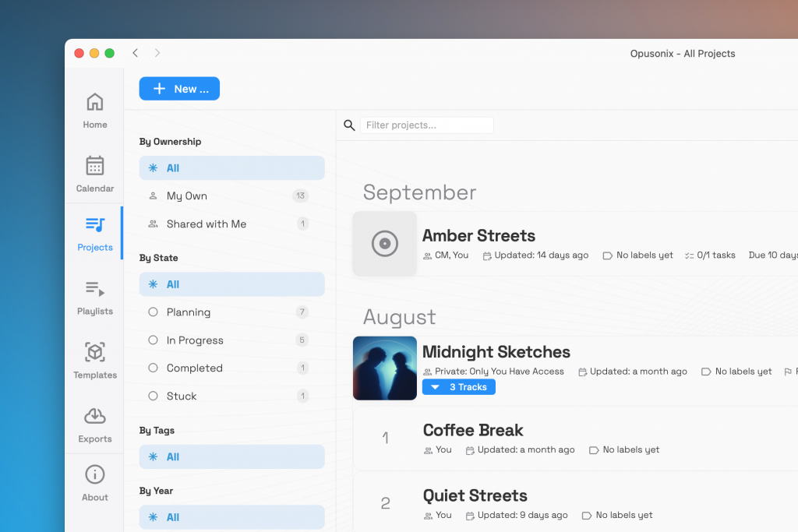The height and width of the screenshot is (532, 798).
Task: Click the Midnight Sketches cover thumbnail
Action: coord(385,368)
